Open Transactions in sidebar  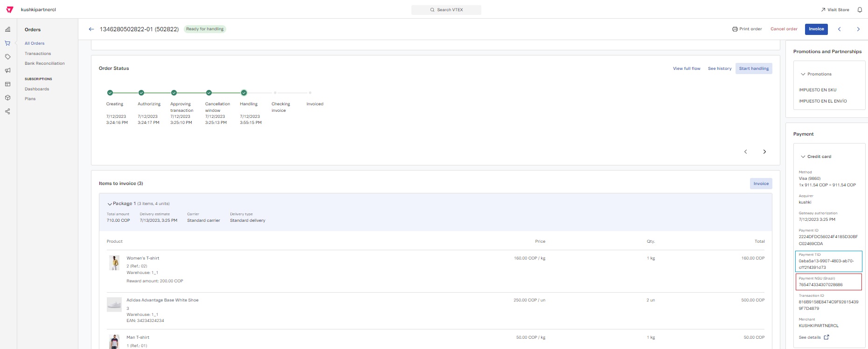(38, 54)
